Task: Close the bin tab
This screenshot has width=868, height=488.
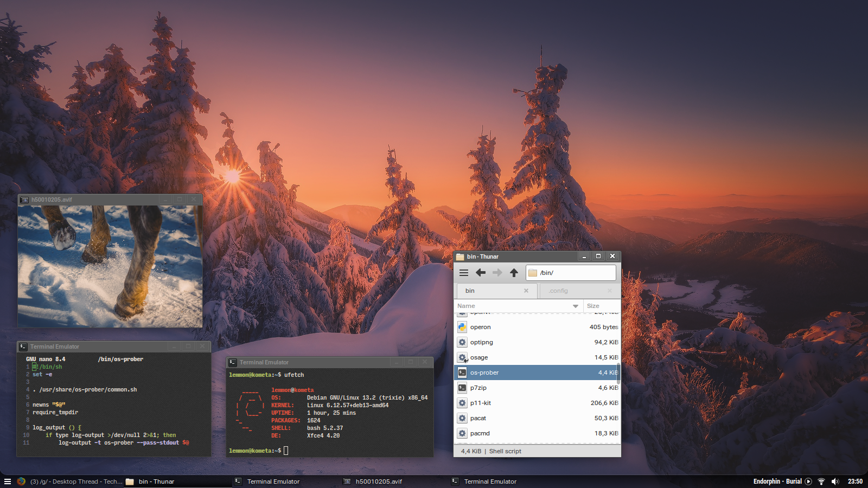Action: tap(526, 291)
